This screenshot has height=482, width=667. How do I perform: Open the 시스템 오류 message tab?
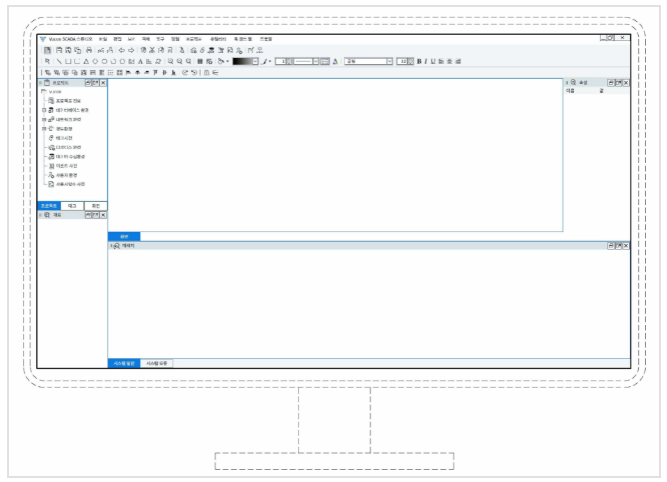156,363
